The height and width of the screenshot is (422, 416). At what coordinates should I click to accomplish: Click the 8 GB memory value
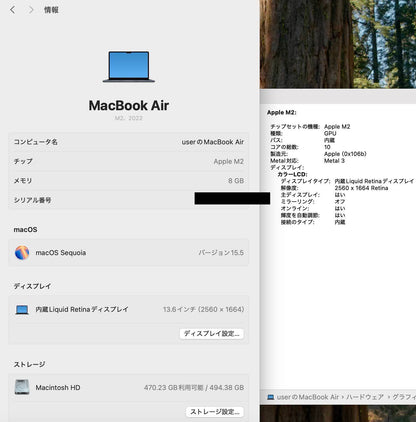[236, 181]
